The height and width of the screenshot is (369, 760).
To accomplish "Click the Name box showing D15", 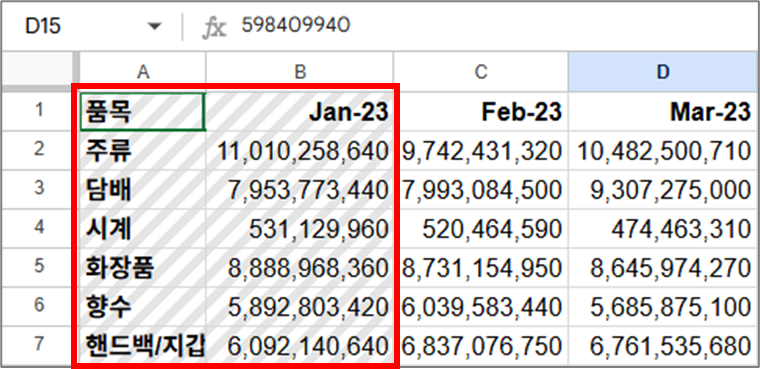I will (92, 27).
